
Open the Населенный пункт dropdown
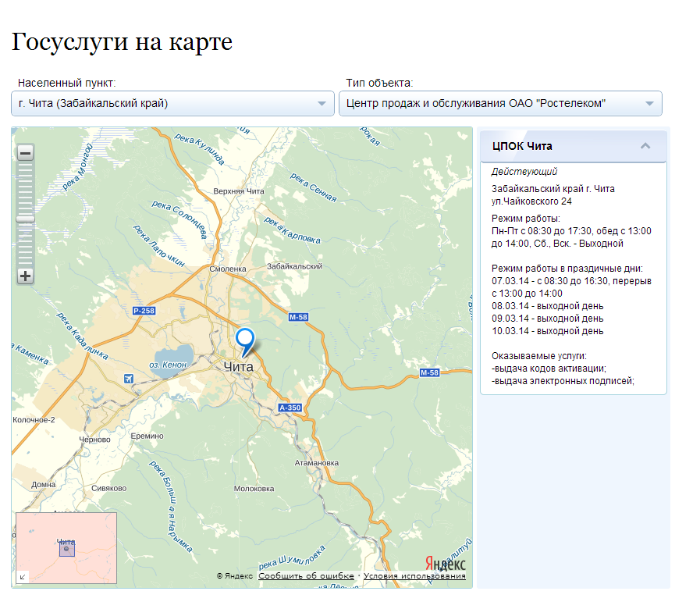point(172,103)
